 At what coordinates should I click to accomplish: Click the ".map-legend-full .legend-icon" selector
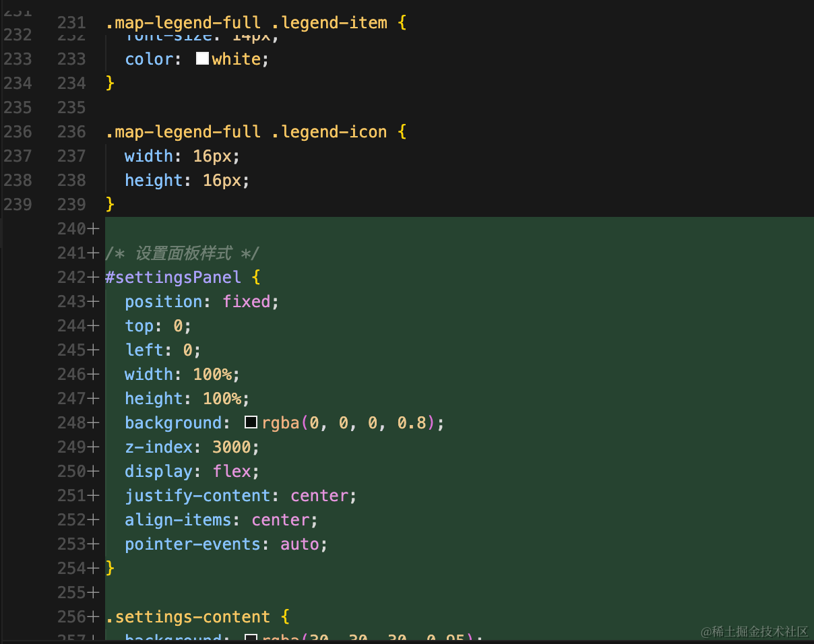pyautogui.click(x=246, y=131)
